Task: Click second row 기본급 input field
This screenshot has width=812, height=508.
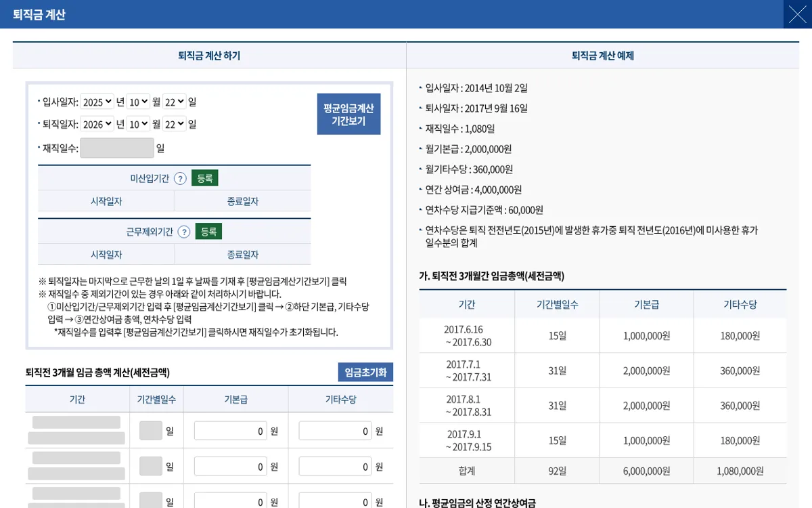Action: 231,466
